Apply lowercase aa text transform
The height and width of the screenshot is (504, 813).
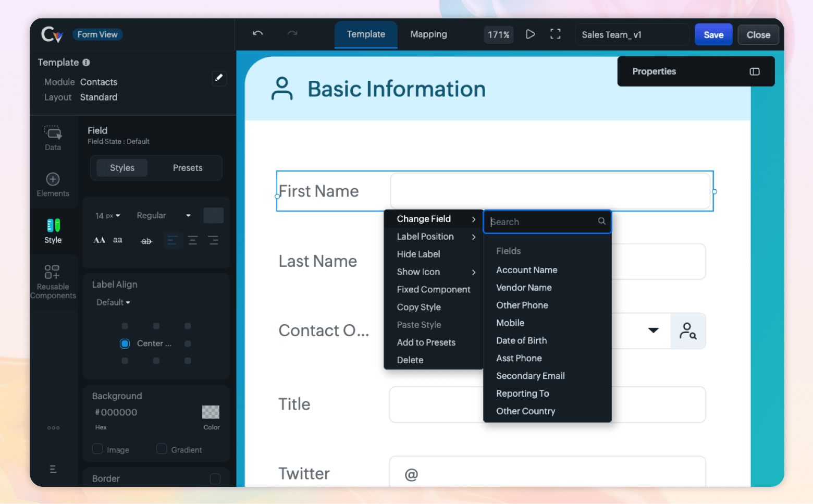[118, 240]
